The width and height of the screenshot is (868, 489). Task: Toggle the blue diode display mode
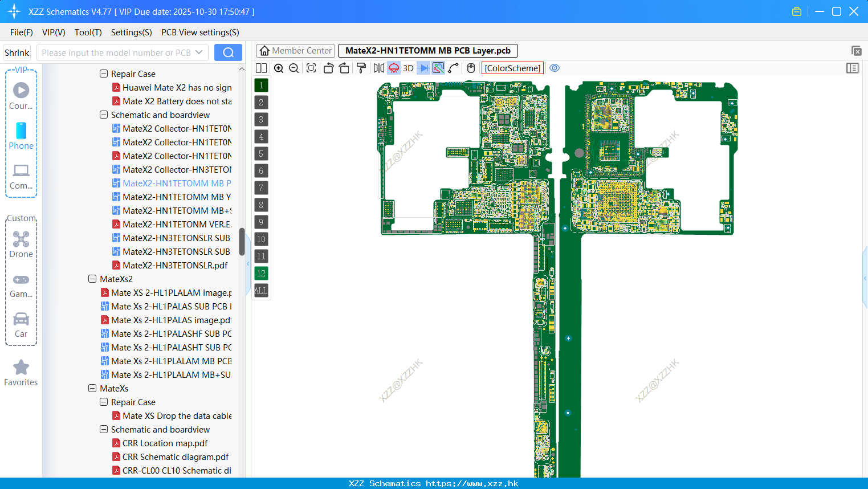point(423,68)
